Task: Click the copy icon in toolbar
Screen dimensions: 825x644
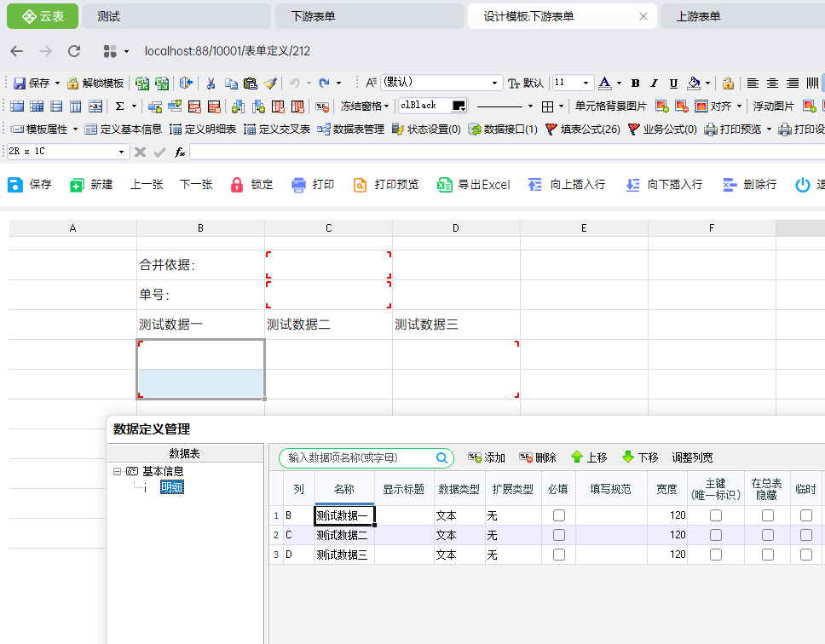Action: 231,83
